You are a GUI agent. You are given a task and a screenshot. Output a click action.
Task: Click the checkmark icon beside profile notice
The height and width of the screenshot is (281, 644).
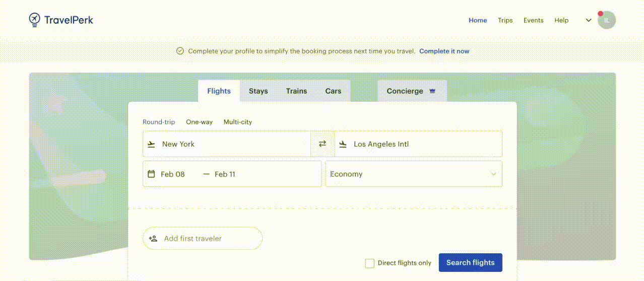tap(180, 51)
